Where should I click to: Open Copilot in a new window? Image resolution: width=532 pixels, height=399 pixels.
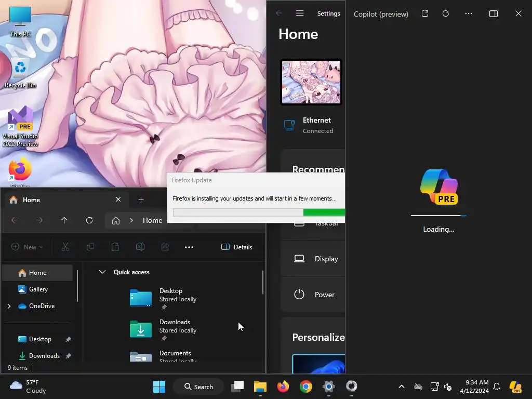[x=425, y=14]
